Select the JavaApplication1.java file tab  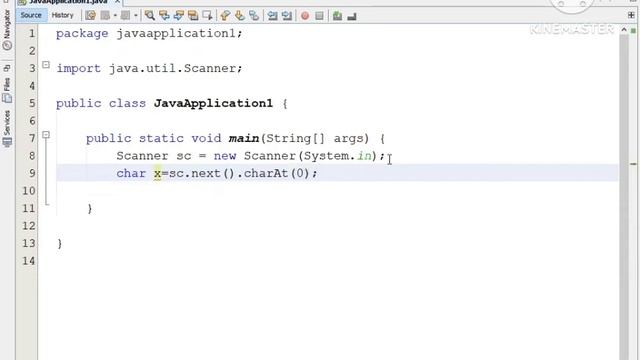68,2
